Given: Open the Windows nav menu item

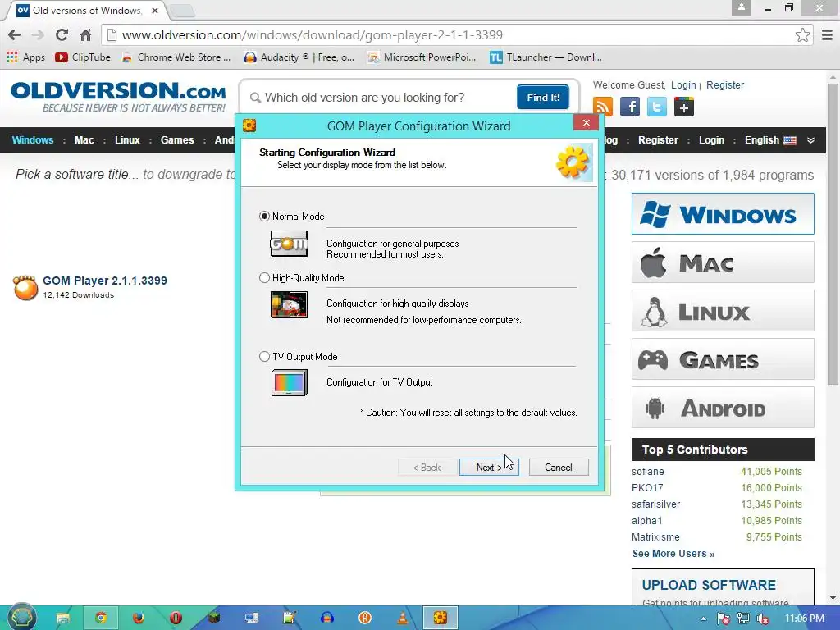Looking at the screenshot, I should pos(33,139).
